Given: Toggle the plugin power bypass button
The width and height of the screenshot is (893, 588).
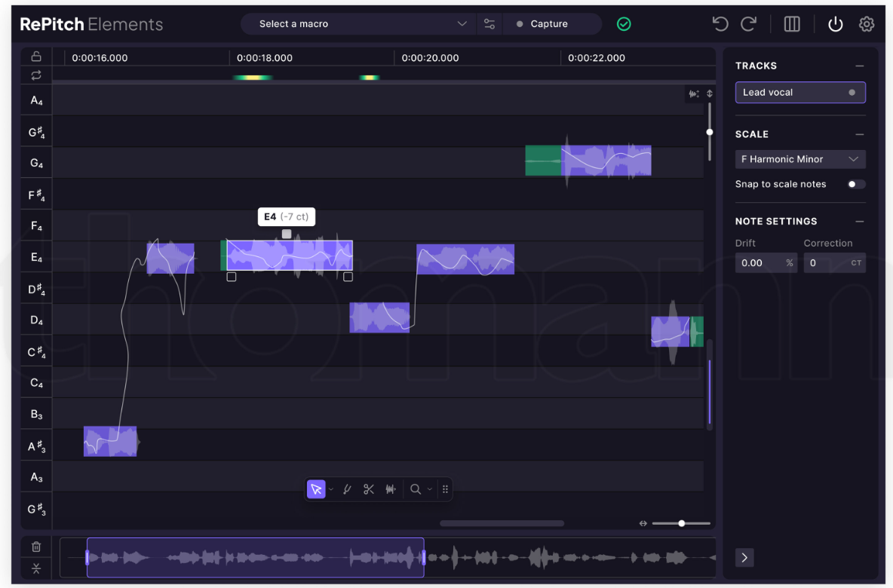Looking at the screenshot, I should pyautogui.click(x=835, y=24).
